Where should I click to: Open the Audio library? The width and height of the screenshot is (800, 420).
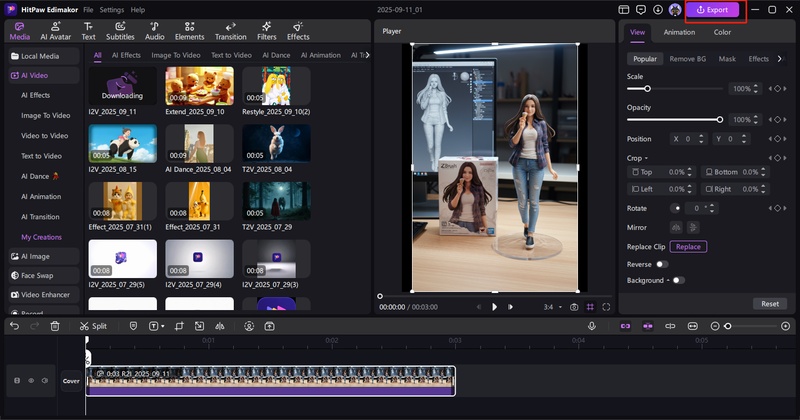click(x=154, y=31)
